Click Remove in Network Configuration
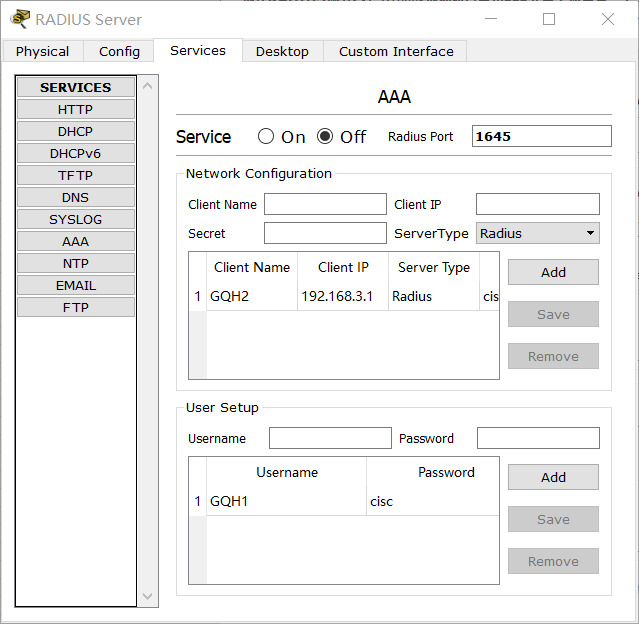 coord(553,356)
